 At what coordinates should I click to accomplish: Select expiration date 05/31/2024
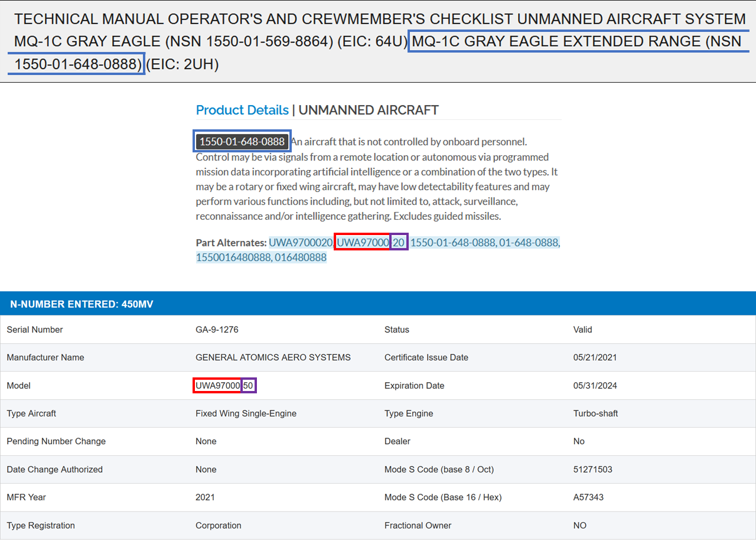coord(595,386)
